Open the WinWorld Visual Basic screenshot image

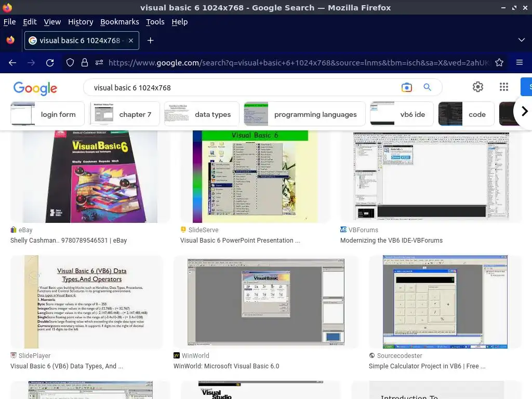(x=266, y=302)
